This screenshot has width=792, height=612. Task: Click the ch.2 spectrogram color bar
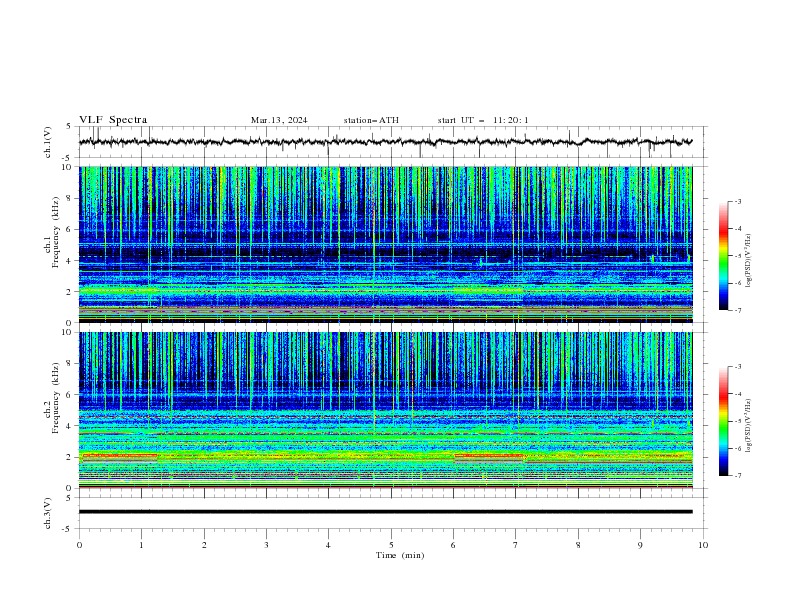click(723, 421)
